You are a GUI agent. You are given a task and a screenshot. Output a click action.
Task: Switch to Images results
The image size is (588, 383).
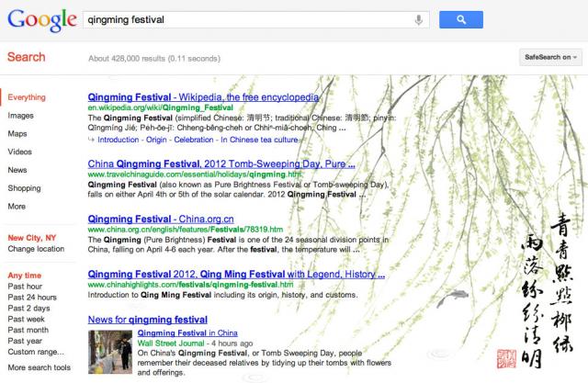pos(20,116)
